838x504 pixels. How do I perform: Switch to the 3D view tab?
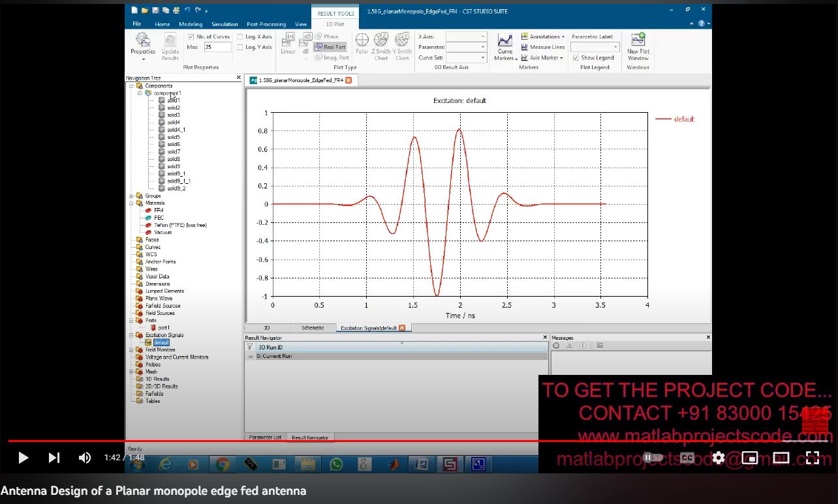266,328
